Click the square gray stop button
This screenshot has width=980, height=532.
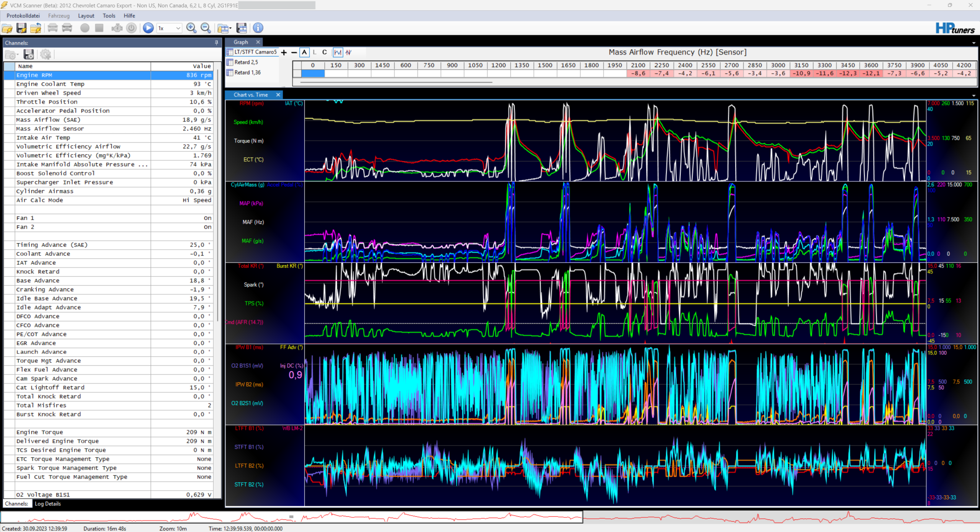[x=99, y=28]
